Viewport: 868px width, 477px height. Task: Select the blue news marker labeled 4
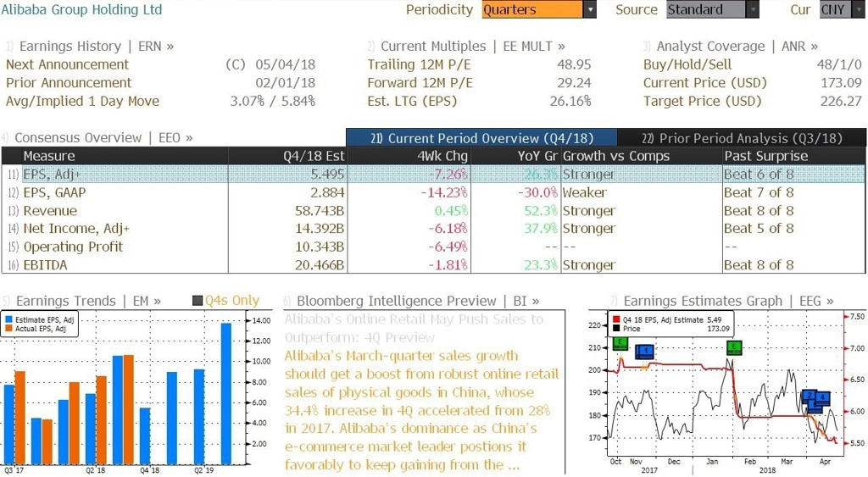click(x=822, y=397)
